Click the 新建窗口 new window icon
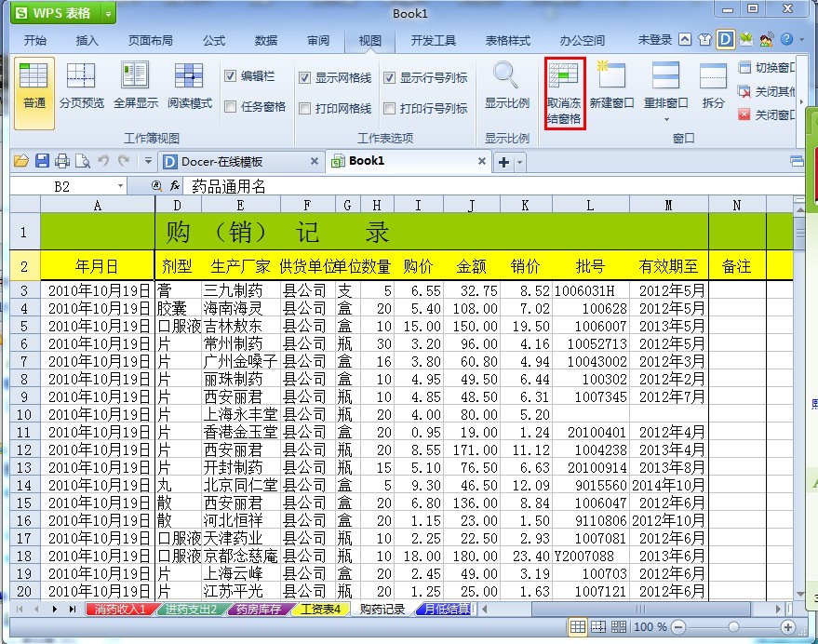 pos(611,87)
